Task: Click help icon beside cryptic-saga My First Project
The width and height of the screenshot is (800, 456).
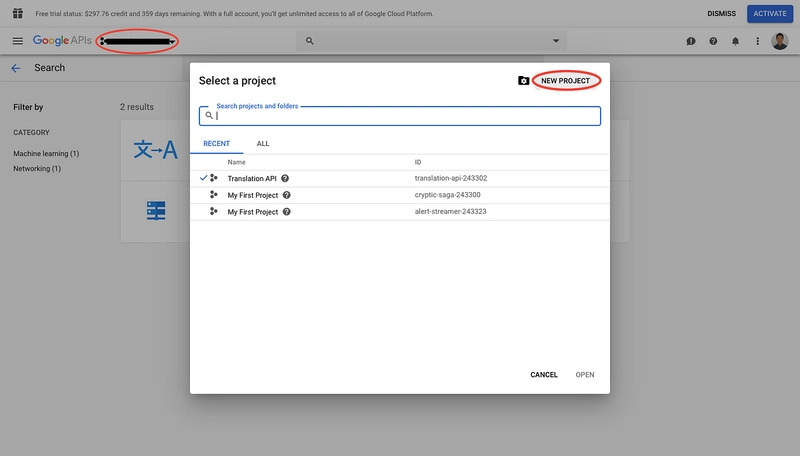Action: tap(287, 195)
